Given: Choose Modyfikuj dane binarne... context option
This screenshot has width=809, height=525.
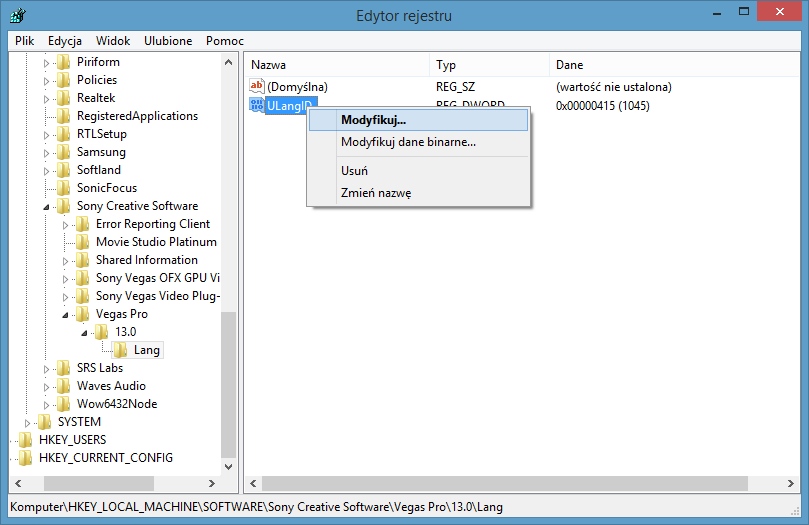Looking at the screenshot, I should (418, 142).
